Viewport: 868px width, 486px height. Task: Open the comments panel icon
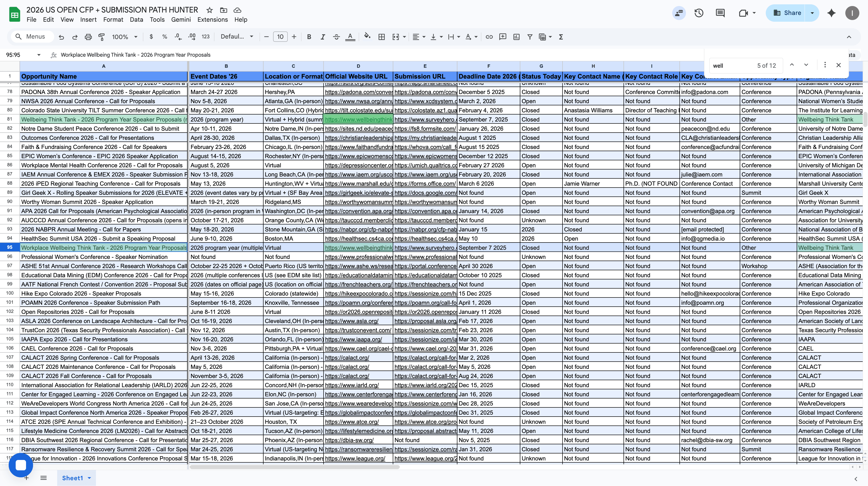(x=720, y=13)
